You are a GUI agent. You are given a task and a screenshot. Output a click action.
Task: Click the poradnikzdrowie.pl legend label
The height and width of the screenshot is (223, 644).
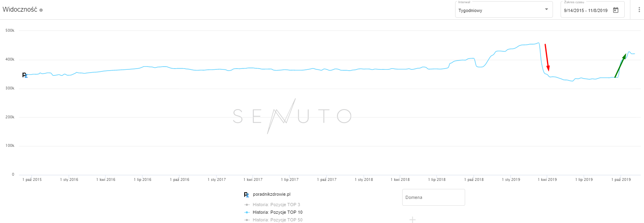[x=271, y=195]
